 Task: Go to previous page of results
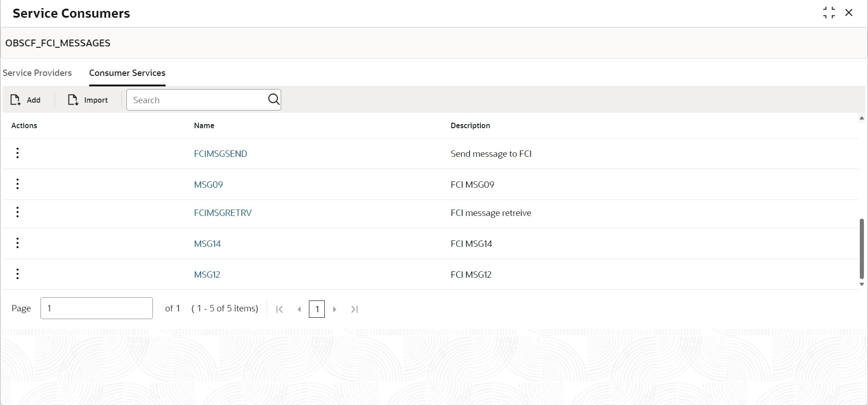(299, 309)
